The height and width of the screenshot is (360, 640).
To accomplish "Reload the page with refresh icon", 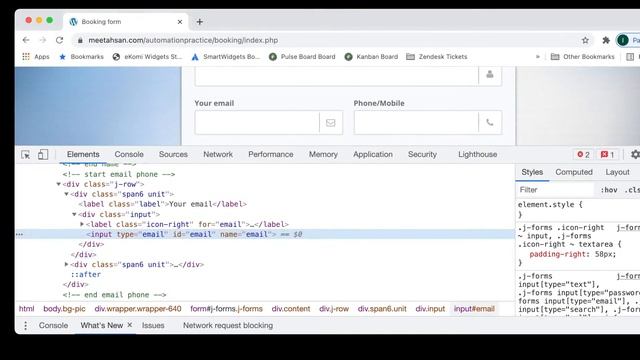I will [x=60, y=40].
